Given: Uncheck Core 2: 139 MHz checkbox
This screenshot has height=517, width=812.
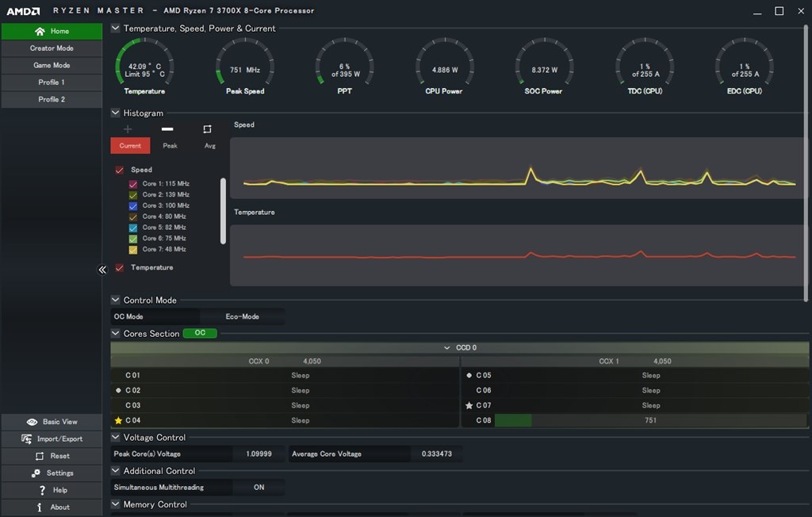Looking at the screenshot, I should coord(133,195).
